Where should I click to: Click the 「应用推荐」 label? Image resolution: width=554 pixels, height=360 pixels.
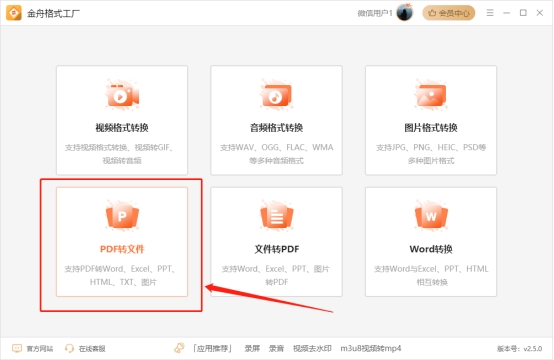pyautogui.click(x=212, y=349)
